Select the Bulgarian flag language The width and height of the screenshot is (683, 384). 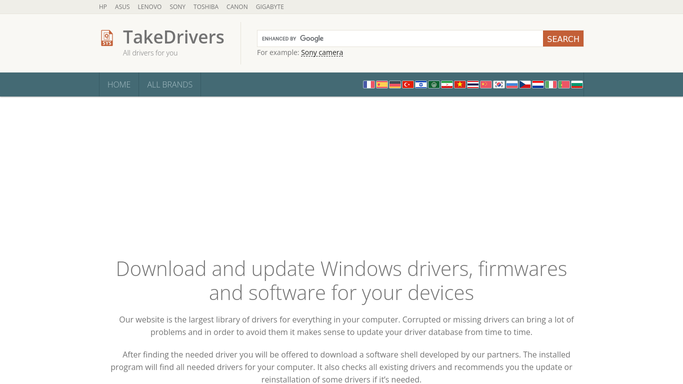click(577, 84)
